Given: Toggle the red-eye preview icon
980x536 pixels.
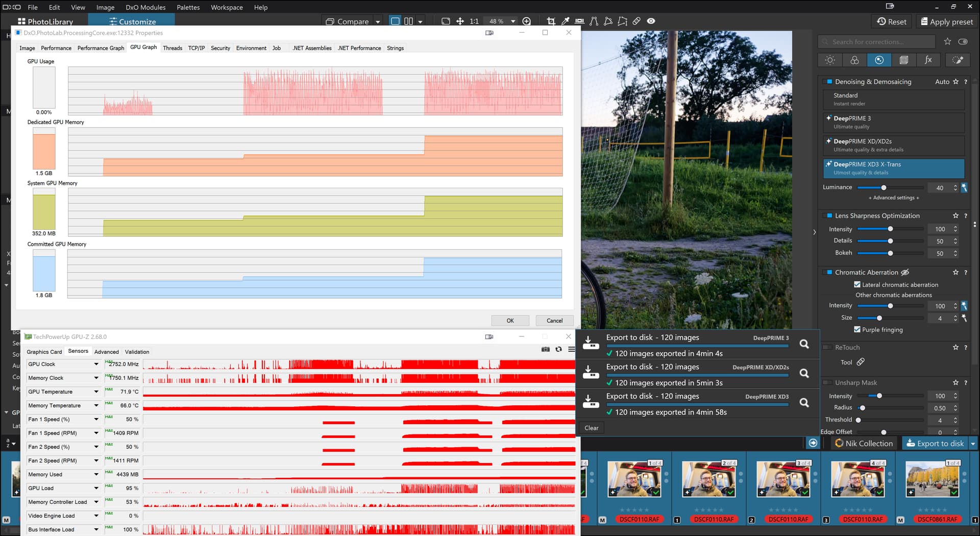Looking at the screenshot, I should click(x=651, y=21).
